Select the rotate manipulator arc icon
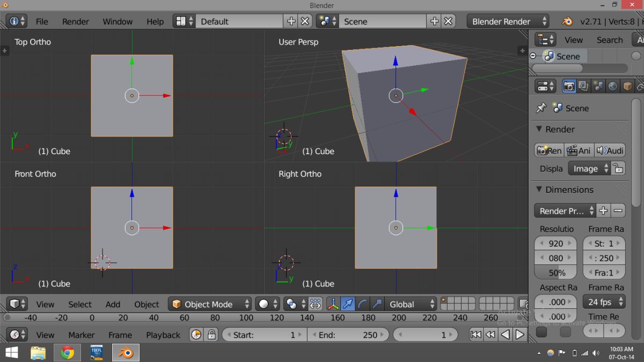This screenshot has height=362, width=644. (x=363, y=304)
